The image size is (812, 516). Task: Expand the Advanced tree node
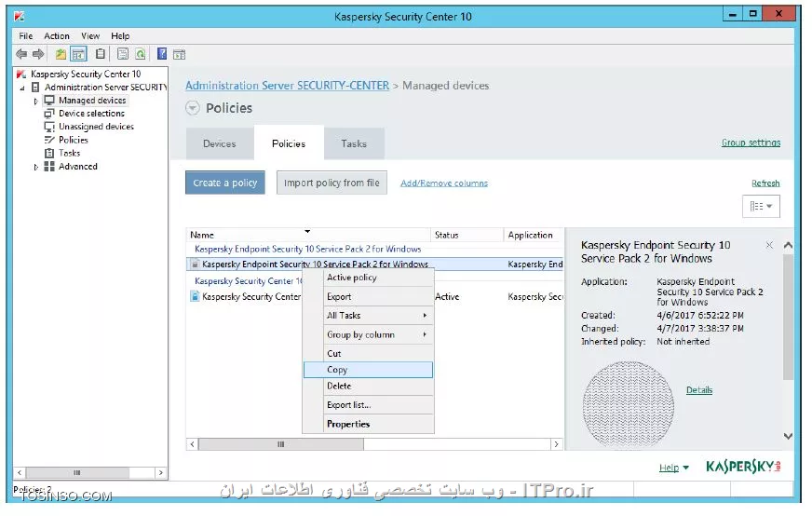(35, 167)
